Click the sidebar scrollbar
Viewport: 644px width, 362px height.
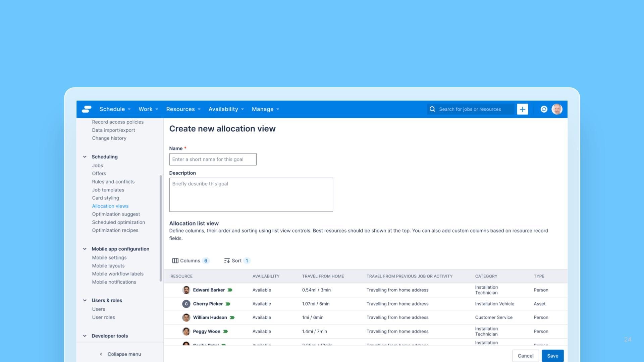161,228
